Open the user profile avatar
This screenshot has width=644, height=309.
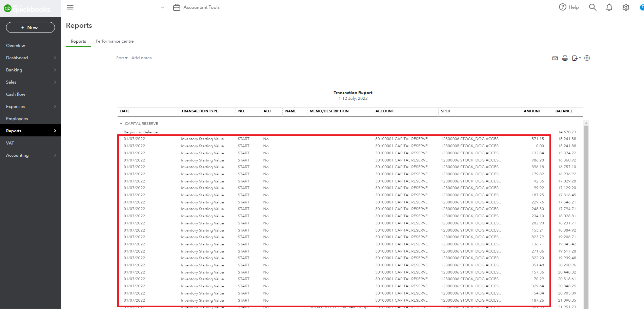pos(642,7)
